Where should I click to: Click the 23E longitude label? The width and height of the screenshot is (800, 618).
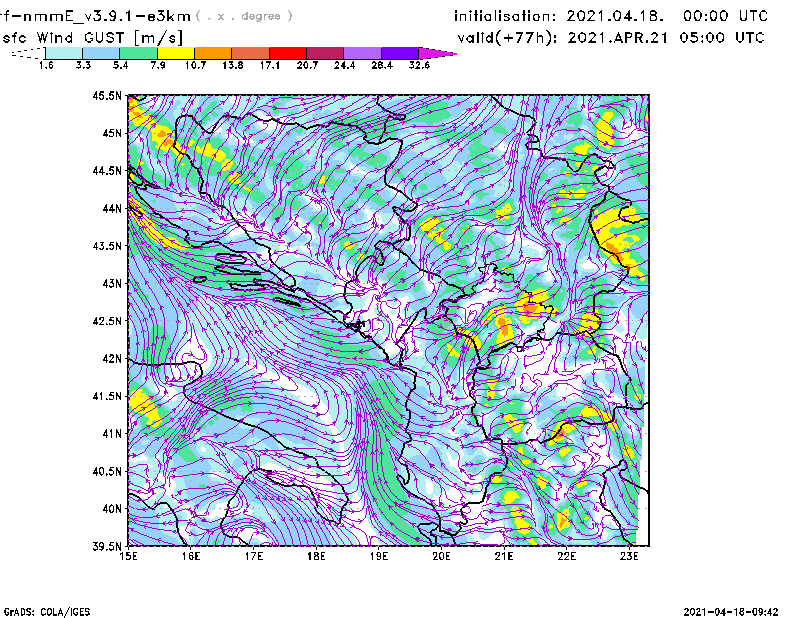pyautogui.click(x=629, y=556)
